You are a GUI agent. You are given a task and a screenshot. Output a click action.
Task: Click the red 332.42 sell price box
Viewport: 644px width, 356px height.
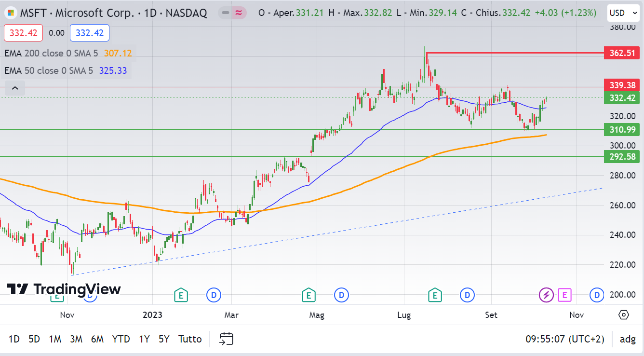pyautogui.click(x=23, y=33)
